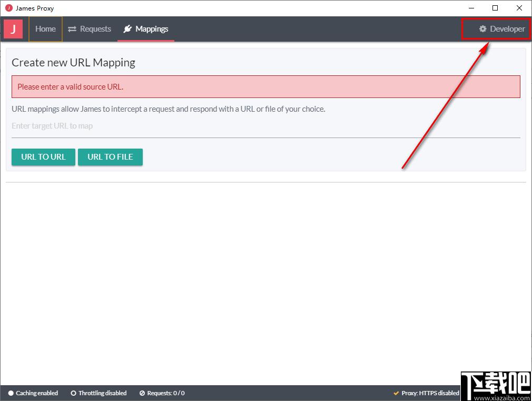Focus the "Enter target URL to map" field
Screen dimensions: 532x401
pyautogui.click(x=265, y=126)
